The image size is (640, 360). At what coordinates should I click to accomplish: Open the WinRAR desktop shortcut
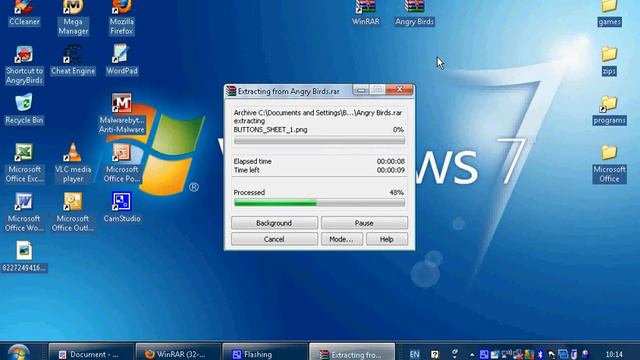coord(365,13)
